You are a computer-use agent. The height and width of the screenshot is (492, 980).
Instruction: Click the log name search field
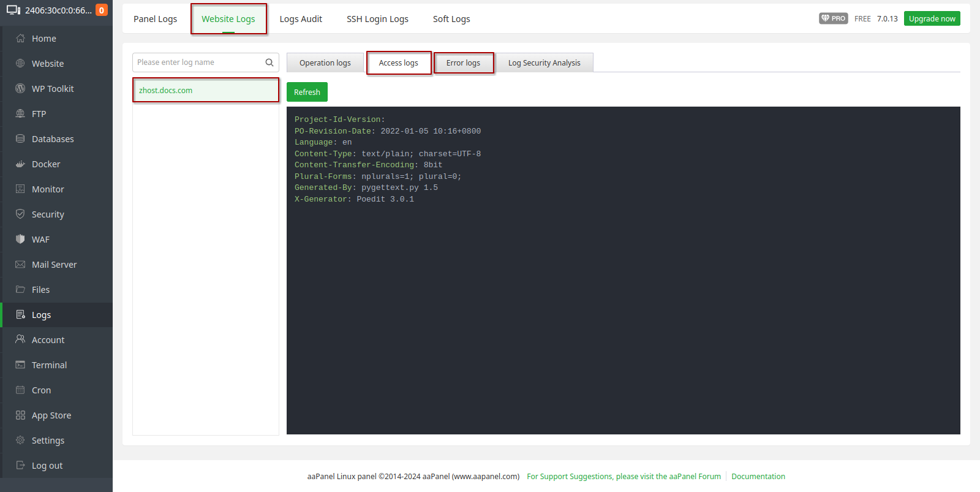coord(199,62)
